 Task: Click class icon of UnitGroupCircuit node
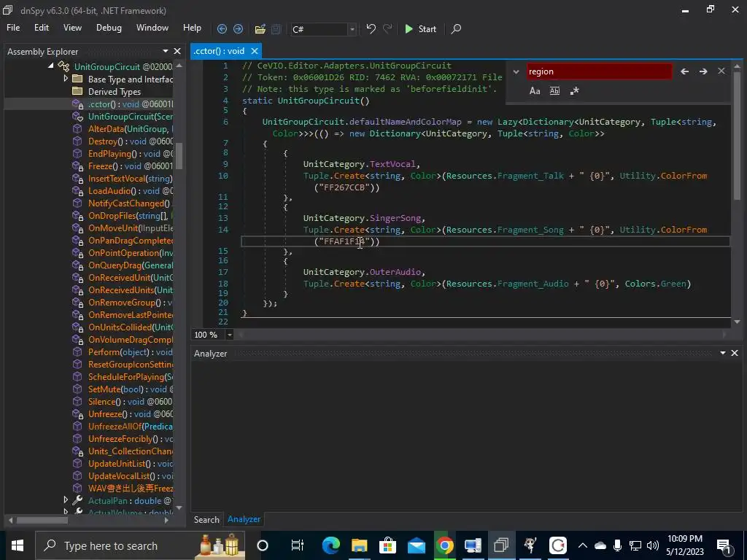[x=63, y=66]
